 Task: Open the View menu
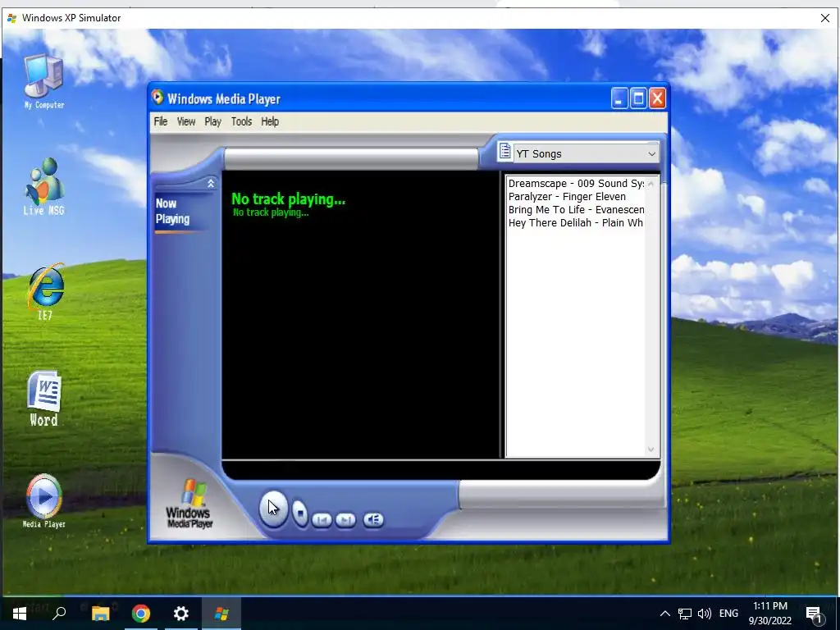[x=186, y=121]
